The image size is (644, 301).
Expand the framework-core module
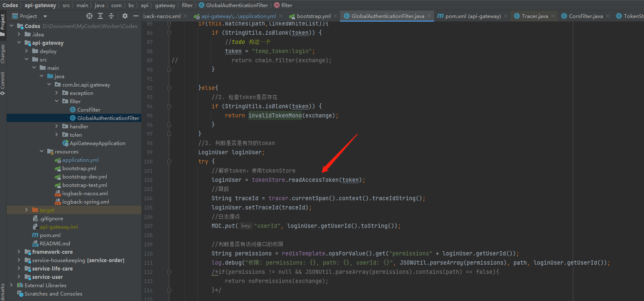[x=19, y=252]
